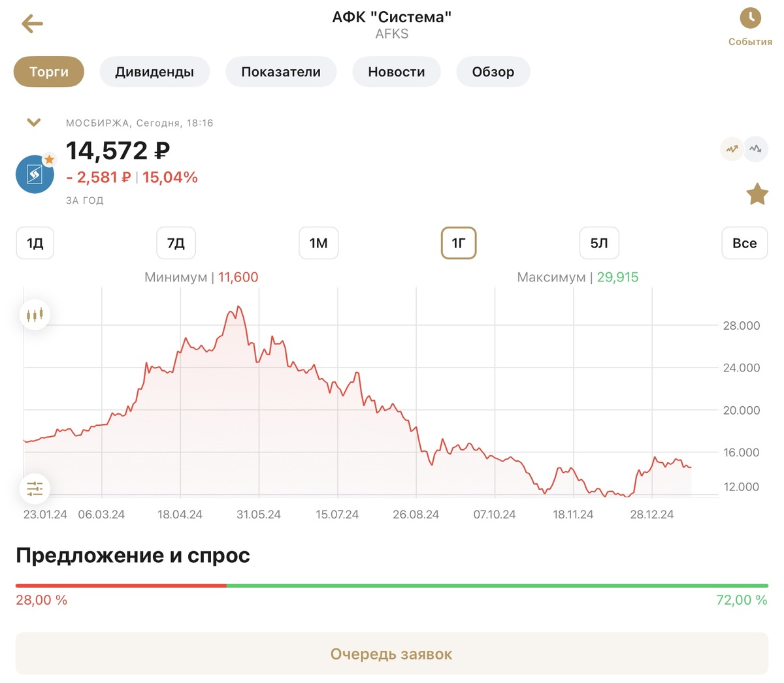The width and height of the screenshot is (784, 683).
Task: Switch to the gray comparison chart mode
Action: tap(756, 149)
